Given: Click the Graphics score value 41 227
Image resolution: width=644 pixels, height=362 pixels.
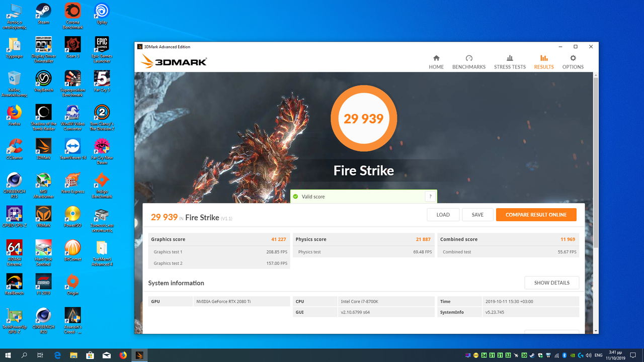Looking at the screenshot, I should tap(278, 239).
